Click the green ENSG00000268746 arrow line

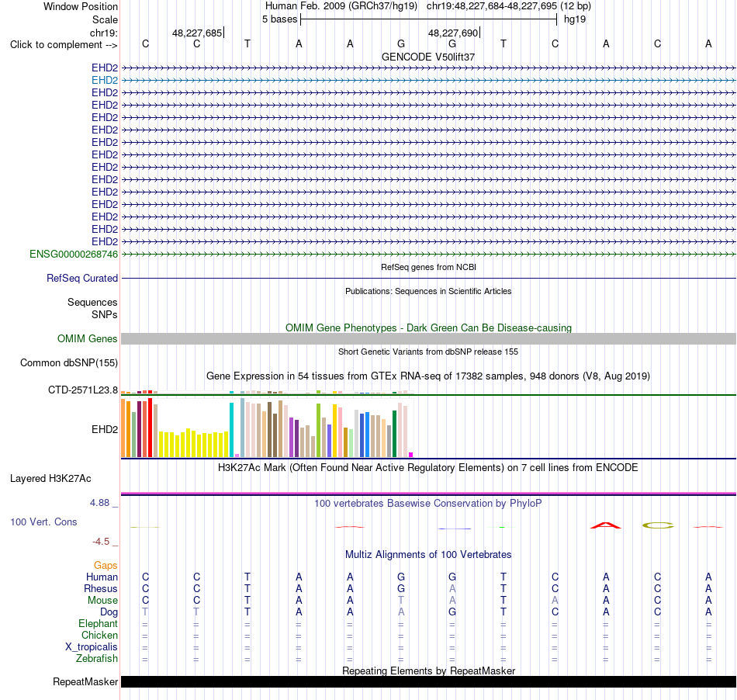pyautogui.click(x=428, y=255)
